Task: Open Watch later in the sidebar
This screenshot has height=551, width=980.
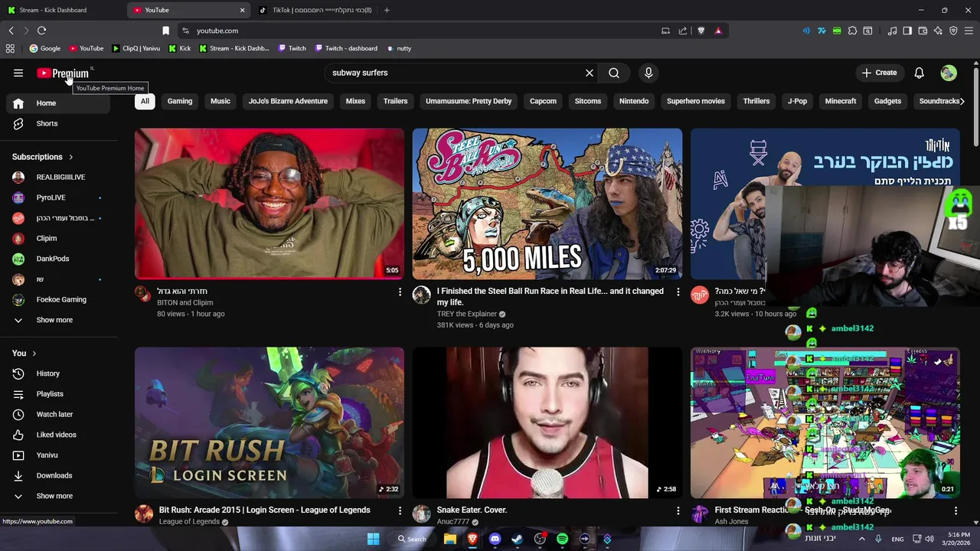Action: click(58, 414)
